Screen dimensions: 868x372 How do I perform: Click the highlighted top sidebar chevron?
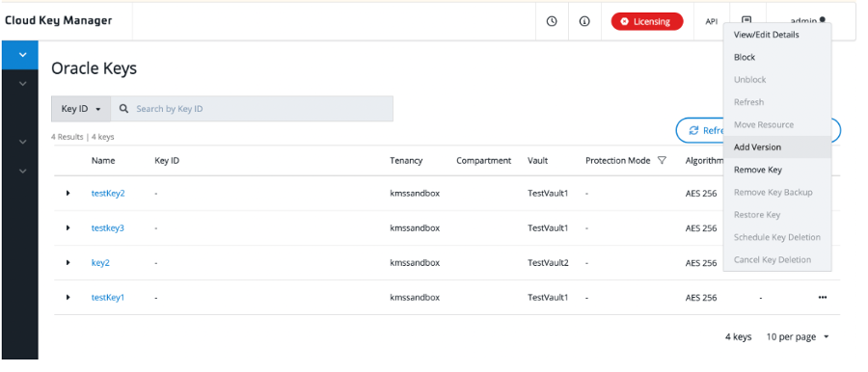(x=23, y=55)
